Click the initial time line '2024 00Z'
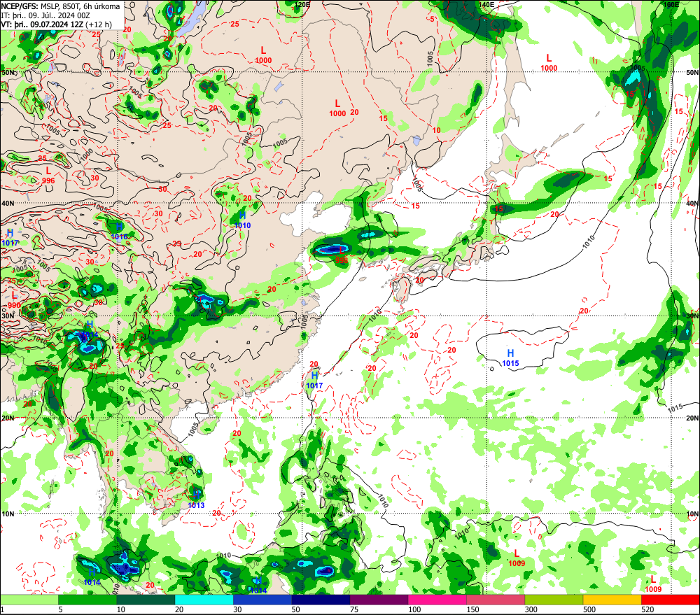Viewport: 700px width, 615px height. tap(76, 15)
